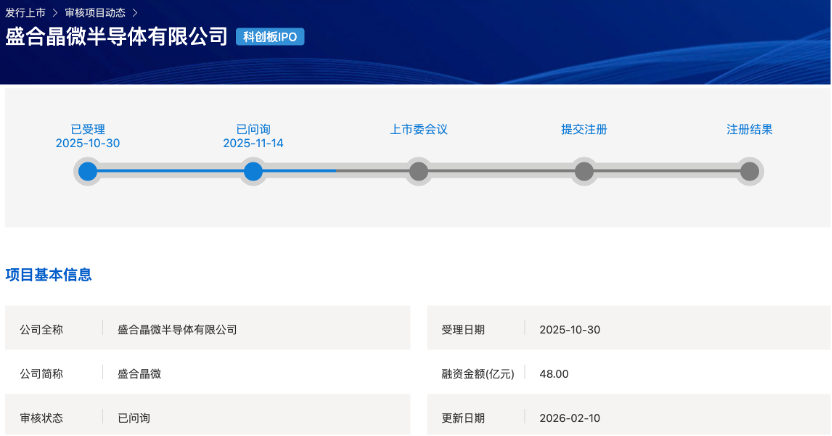Screen dimensions: 832x436
Task: Click the 注册结果 timeline node circle
Action: [749, 172]
